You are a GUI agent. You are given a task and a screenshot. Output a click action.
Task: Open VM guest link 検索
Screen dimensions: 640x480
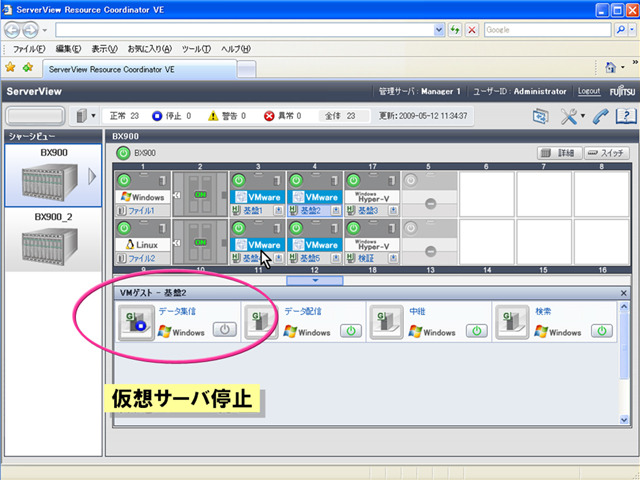click(543, 311)
